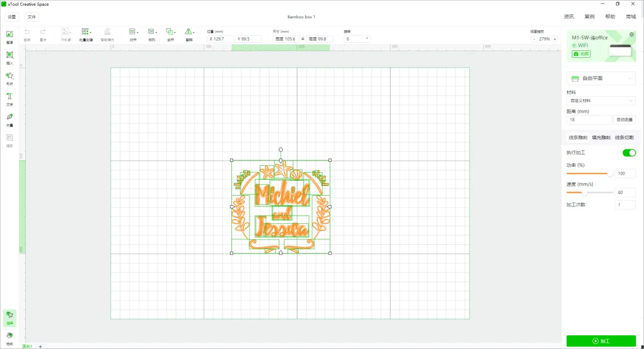644x349 pixels.
Task: Open the 设置 settings menu
Action: pos(12,17)
